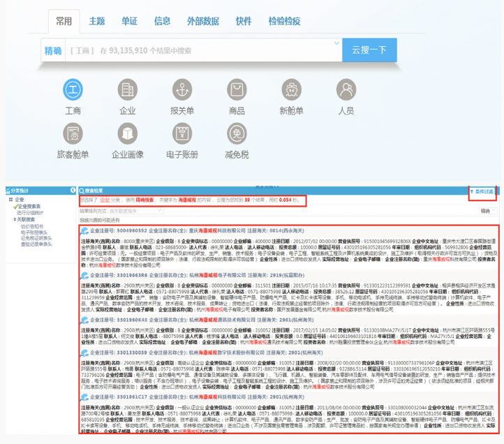Select the 电子账册 icon
This screenshot has height=444, width=504.
[182, 133]
